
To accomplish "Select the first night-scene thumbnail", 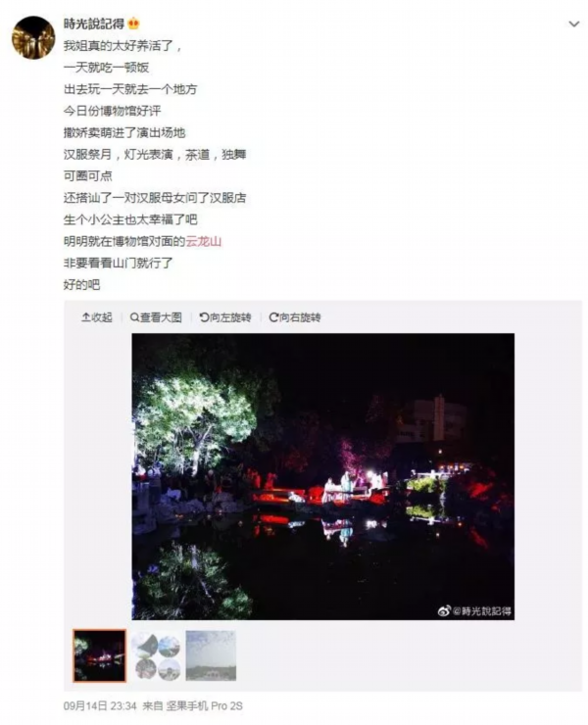I will coord(99,655).
